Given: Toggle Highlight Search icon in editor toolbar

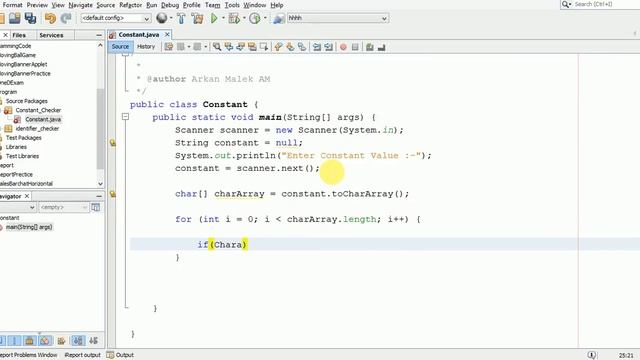Looking at the screenshot, I should pyautogui.click(x=252, y=47).
